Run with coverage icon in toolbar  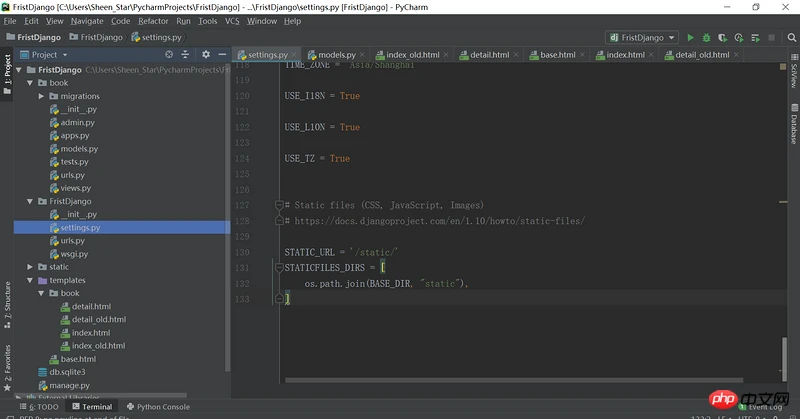pos(722,38)
